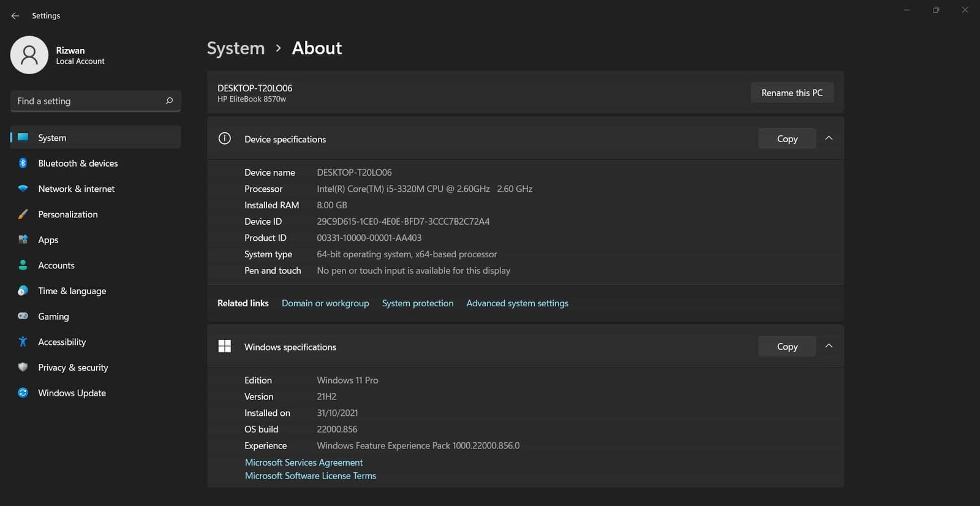Screen dimensions: 980x506
Task: Select System in the sidebar menu
Action: (x=96, y=138)
